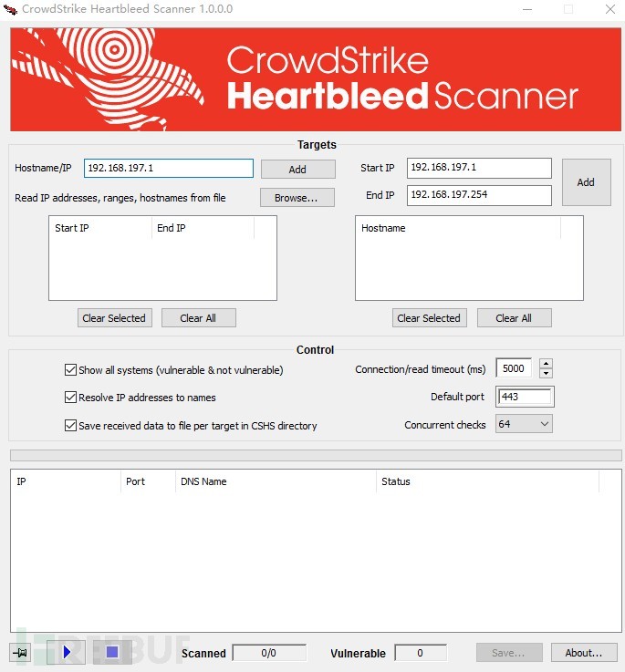The image size is (625, 672).
Task: Click into the Start IP field
Action: click(479, 168)
